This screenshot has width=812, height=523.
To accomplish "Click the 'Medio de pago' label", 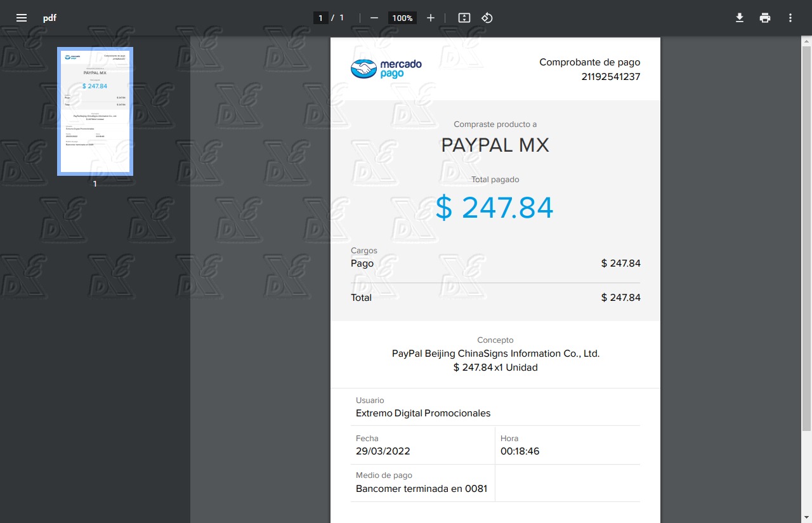I will point(384,475).
